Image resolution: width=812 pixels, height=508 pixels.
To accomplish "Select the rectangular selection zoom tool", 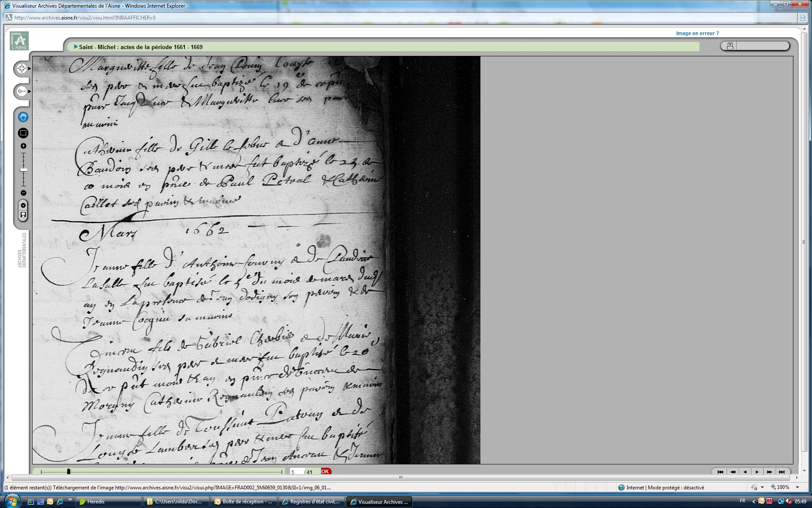I will click(x=23, y=133).
